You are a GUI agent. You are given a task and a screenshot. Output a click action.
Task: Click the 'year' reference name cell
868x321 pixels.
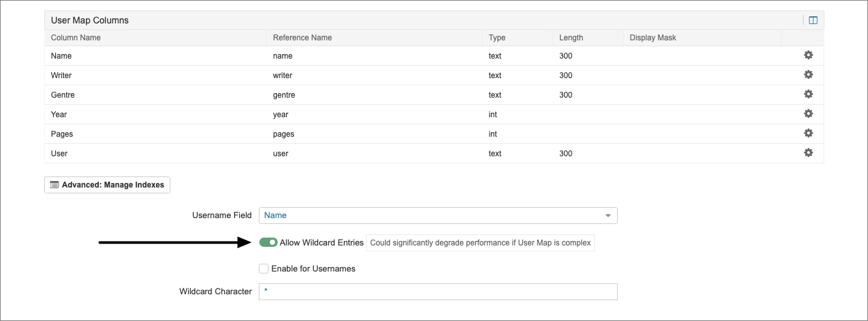click(280, 114)
